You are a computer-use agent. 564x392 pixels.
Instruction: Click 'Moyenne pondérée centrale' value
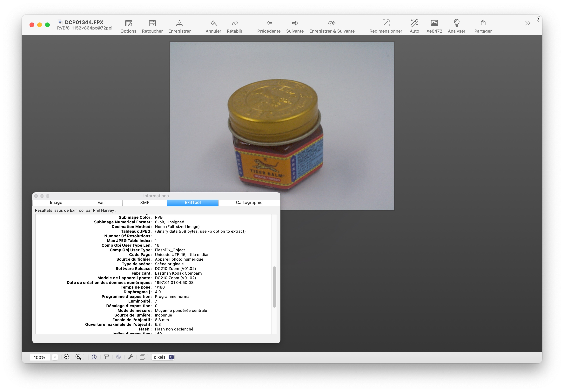(181, 310)
